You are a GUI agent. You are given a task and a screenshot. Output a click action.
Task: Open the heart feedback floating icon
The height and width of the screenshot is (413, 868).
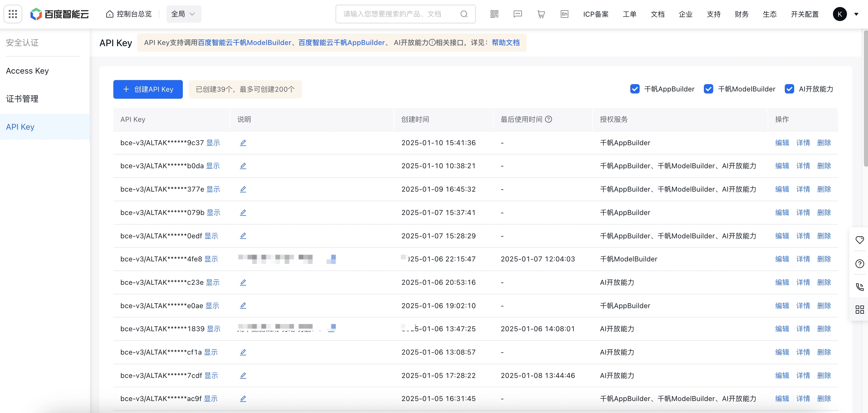pyautogui.click(x=860, y=240)
